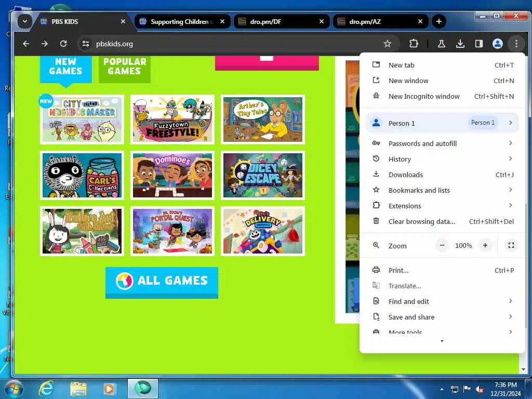Click the menu's scroll-down arrow
This screenshot has width=532, height=399.
442,341
